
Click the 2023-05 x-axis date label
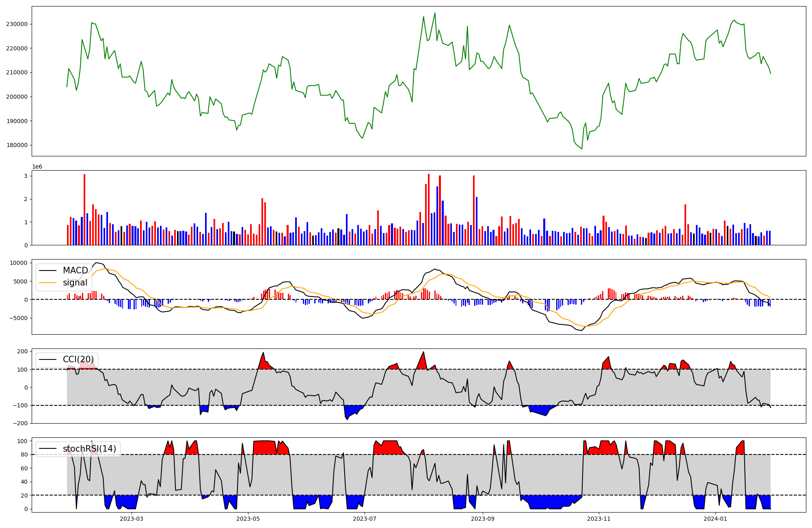point(248,519)
